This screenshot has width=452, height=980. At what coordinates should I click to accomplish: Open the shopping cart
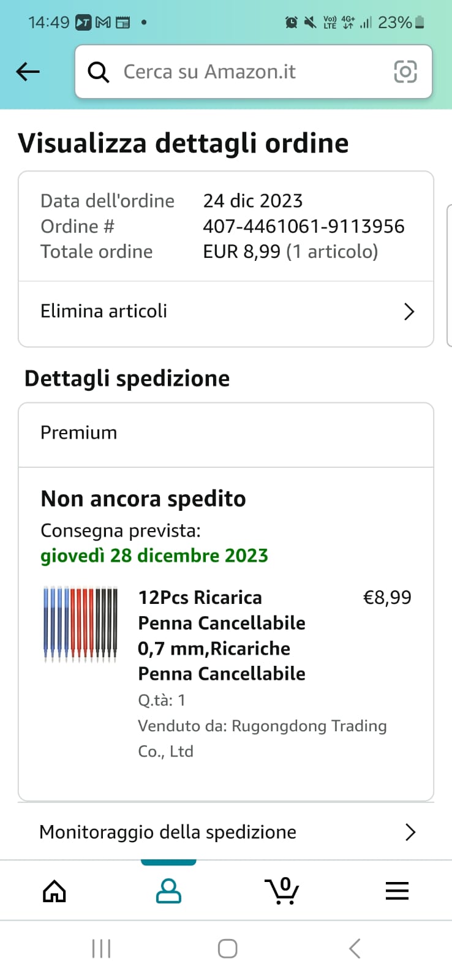click(x=282, y=891)
